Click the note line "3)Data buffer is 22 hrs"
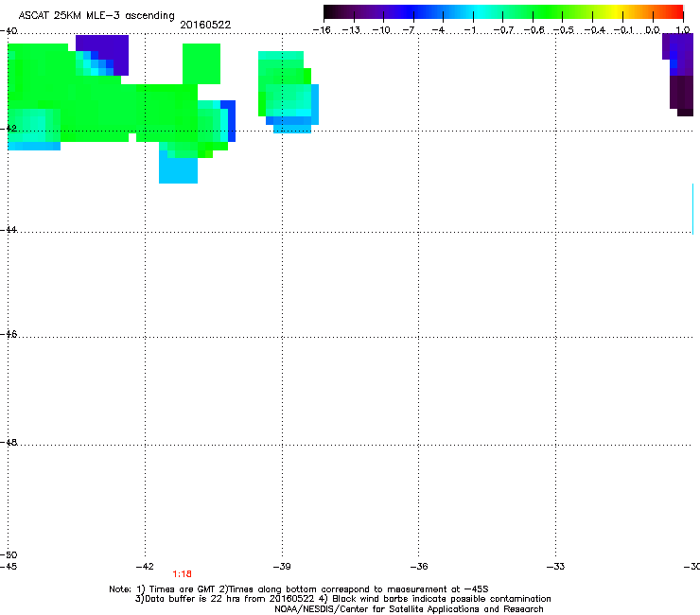The width and height of the screenshot is (700, 615). pyautogui.click(x=342, y=599)
